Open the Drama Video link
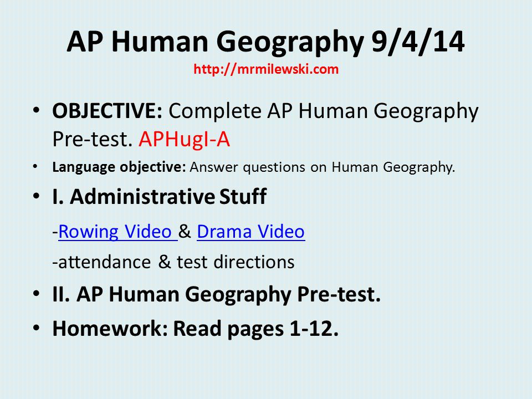The image size is (532, 399). pos(250,232)
